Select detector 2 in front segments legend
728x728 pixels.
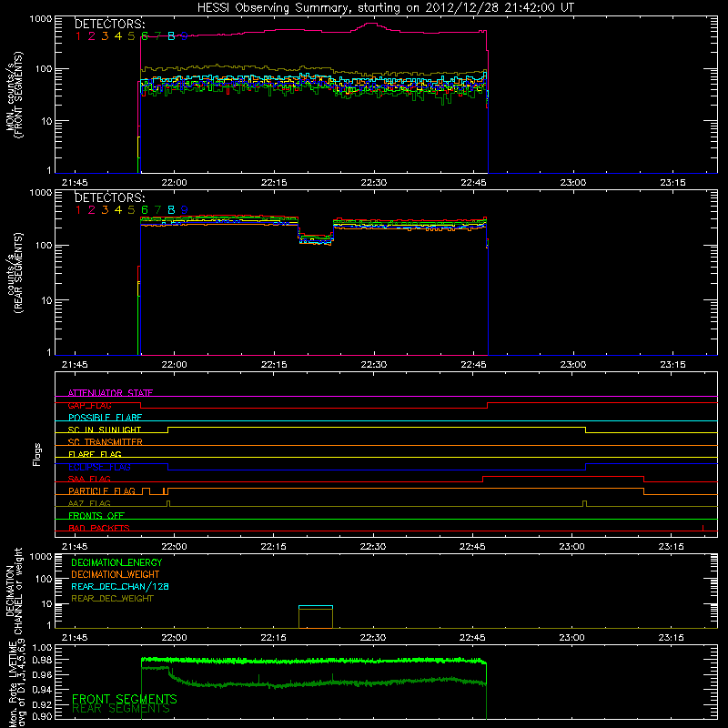pyautogui.click(x=92, y=36)
